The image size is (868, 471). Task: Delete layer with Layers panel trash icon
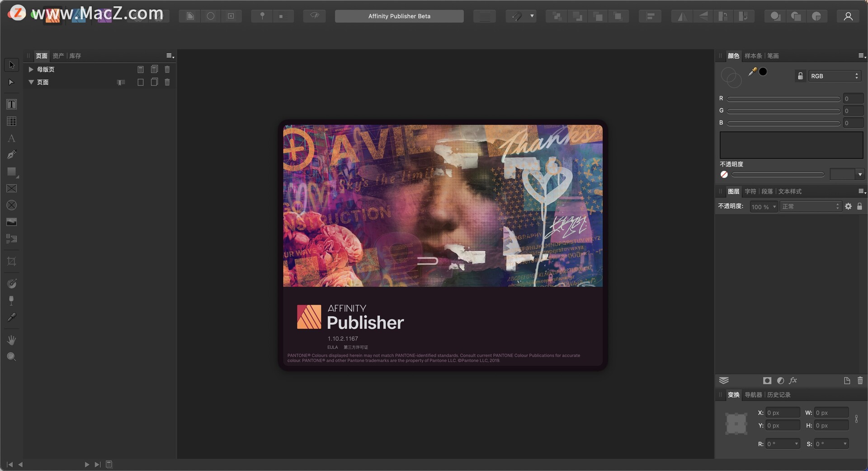click(x=860, y=381)
